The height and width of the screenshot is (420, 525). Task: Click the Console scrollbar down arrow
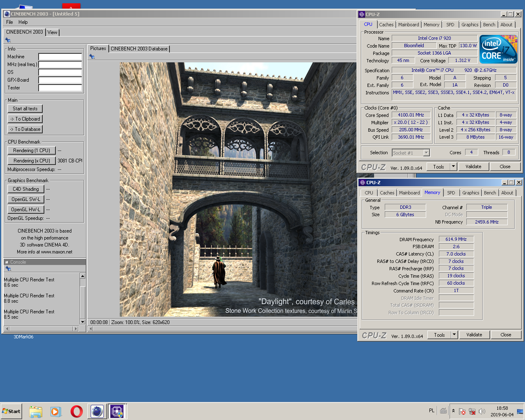click(82, 322)
